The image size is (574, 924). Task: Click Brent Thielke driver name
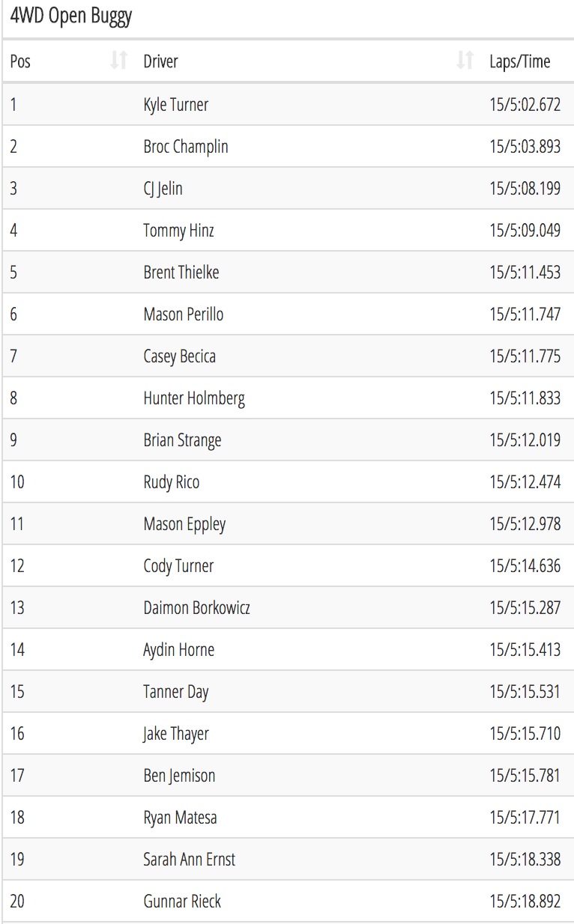tap(181, 272)
